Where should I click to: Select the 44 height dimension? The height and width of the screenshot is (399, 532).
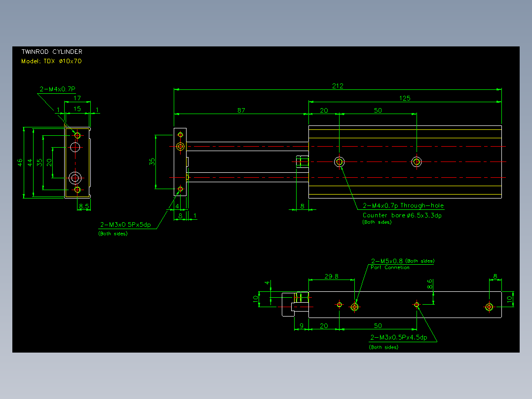click(30, 162)
